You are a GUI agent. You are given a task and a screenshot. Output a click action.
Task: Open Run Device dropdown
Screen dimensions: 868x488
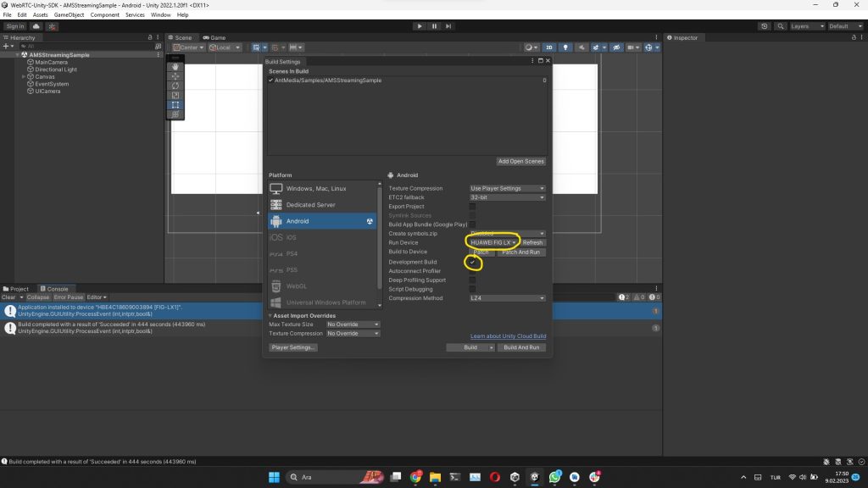click(493, 243)
